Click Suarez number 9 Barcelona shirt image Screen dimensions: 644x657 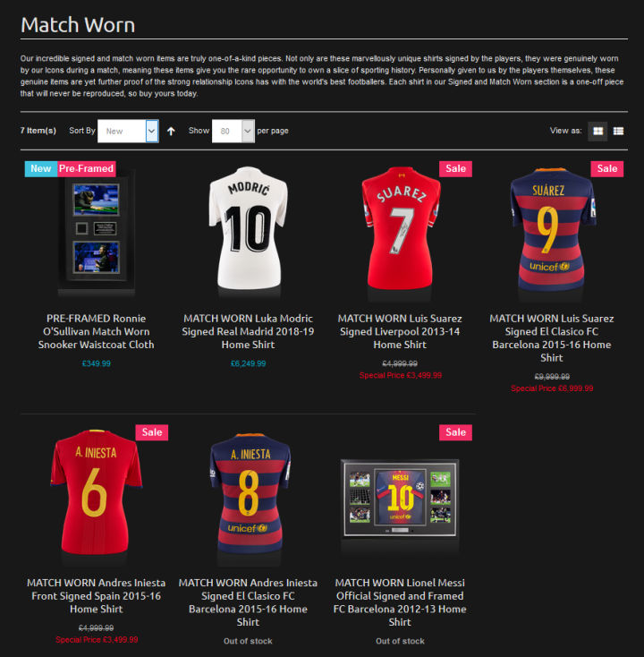click(552, 230)
